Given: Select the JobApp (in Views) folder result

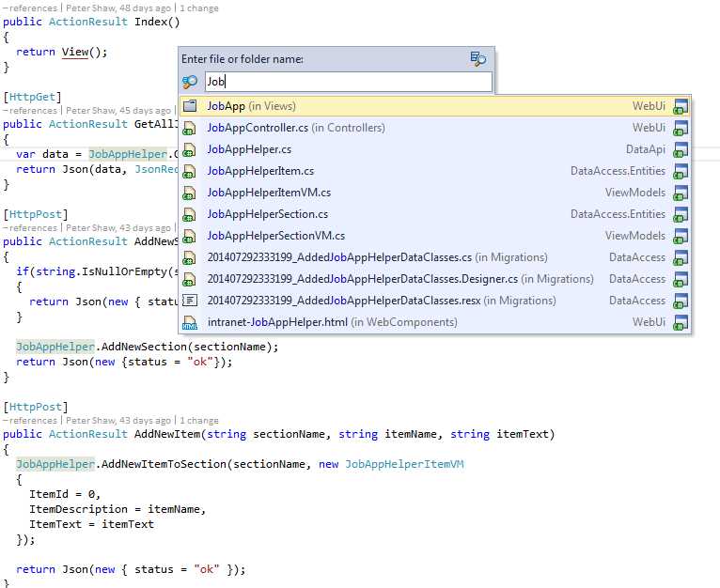Looking at the screenshot, I should [435, 106].
